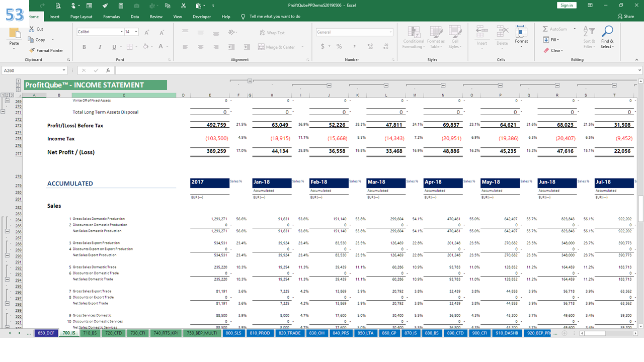Image resolution: width=644 pixels, height=362 pixels.
Task: Open the General number format dropdown
Action: [x=390, y=32]
